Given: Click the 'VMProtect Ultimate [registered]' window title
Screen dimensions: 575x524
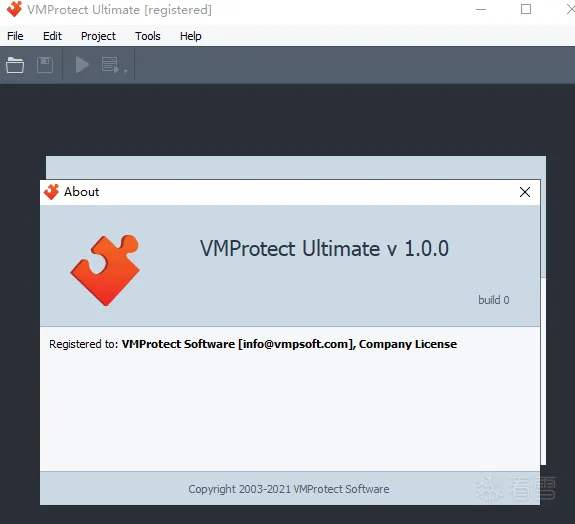Looking at the screenshot, I should pyautogui.click(x=120, y=10).
